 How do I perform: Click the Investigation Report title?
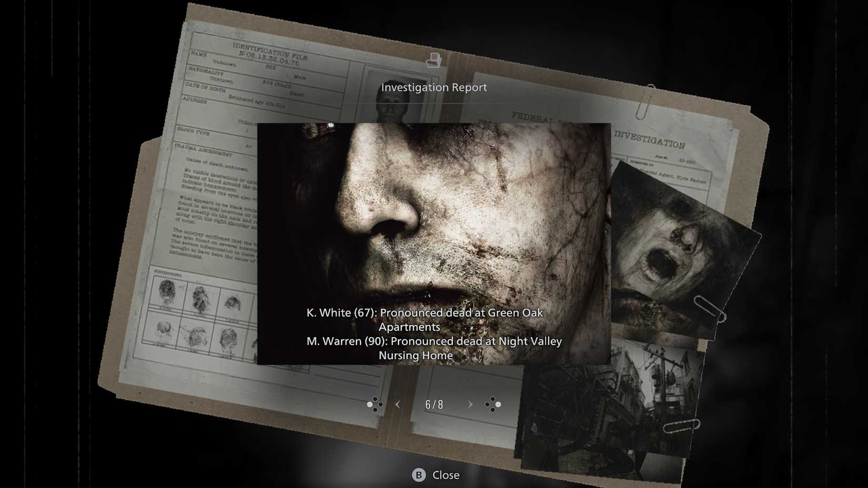pos(435,87)
